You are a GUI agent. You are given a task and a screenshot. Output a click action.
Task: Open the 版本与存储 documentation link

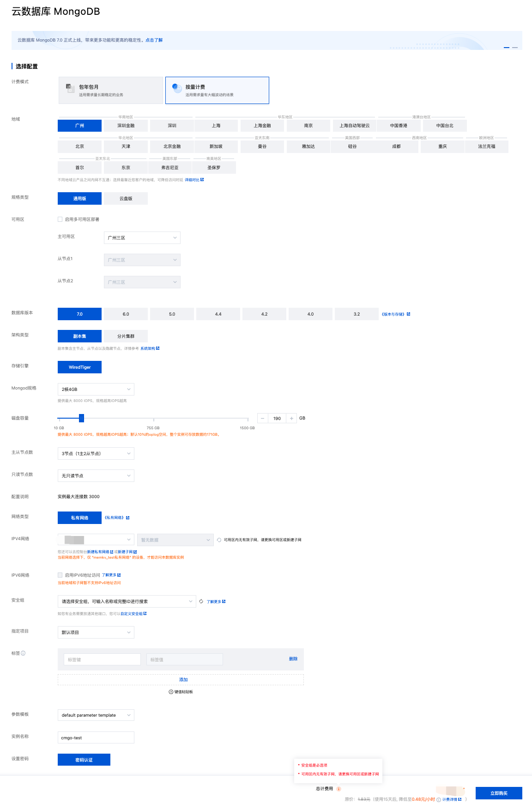(396, 314)
